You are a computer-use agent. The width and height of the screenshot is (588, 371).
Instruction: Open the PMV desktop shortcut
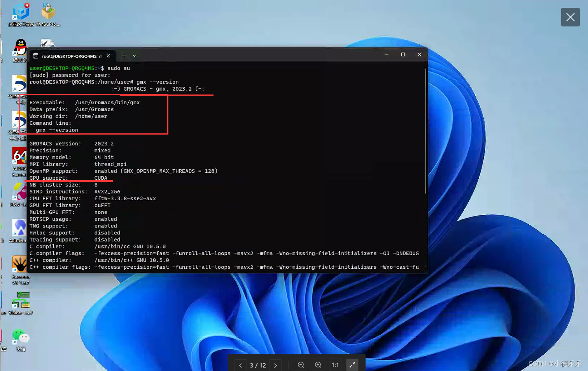pyautogui.click(x=18, y=195)
